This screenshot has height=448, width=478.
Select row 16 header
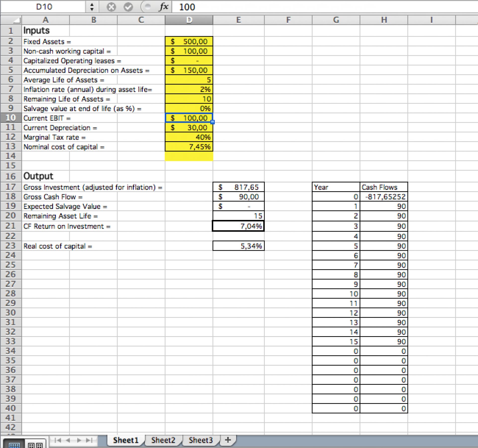click(x=11, y=176)
